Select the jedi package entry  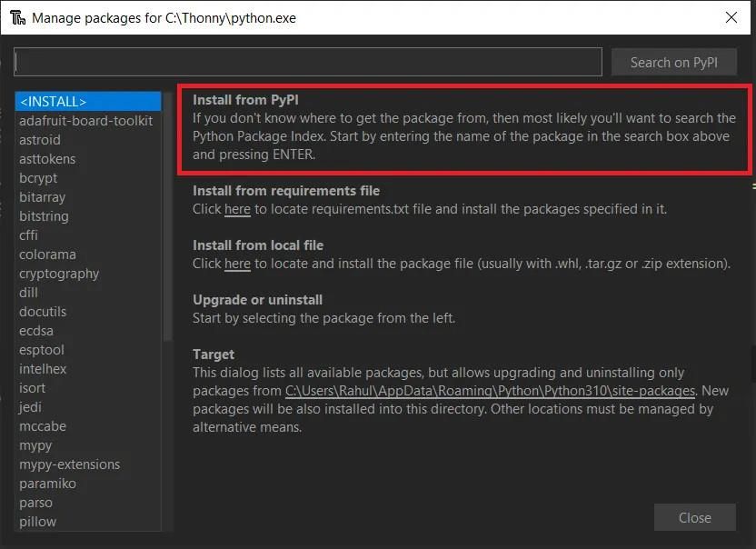click(x=30, y=407)
